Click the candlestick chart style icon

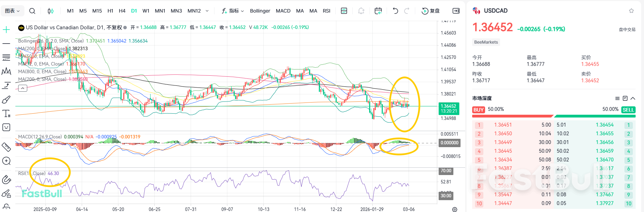pos(50,11)
